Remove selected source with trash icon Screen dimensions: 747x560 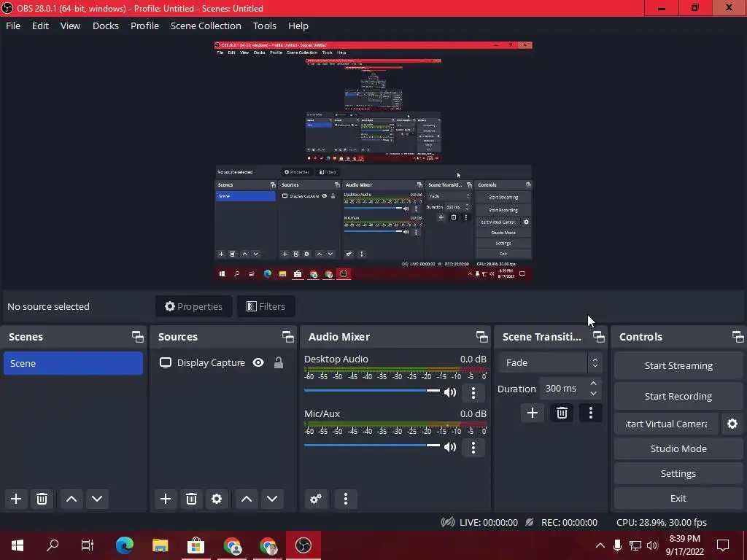click(x=191, y=499)
